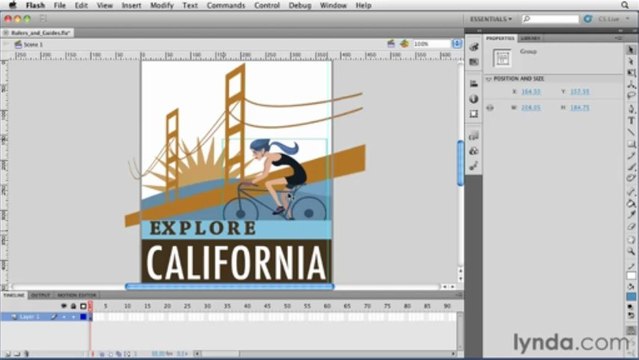Select the Lasso tool
Viewport: 639px width, 360px height.
tap(631, 95)
